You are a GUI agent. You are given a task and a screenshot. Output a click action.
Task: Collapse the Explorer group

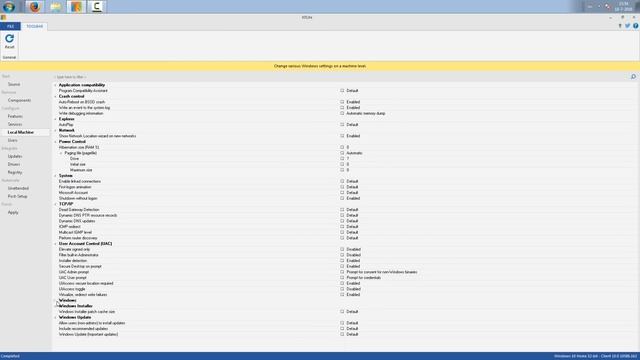pyautogui.click(x=56, y=119)
